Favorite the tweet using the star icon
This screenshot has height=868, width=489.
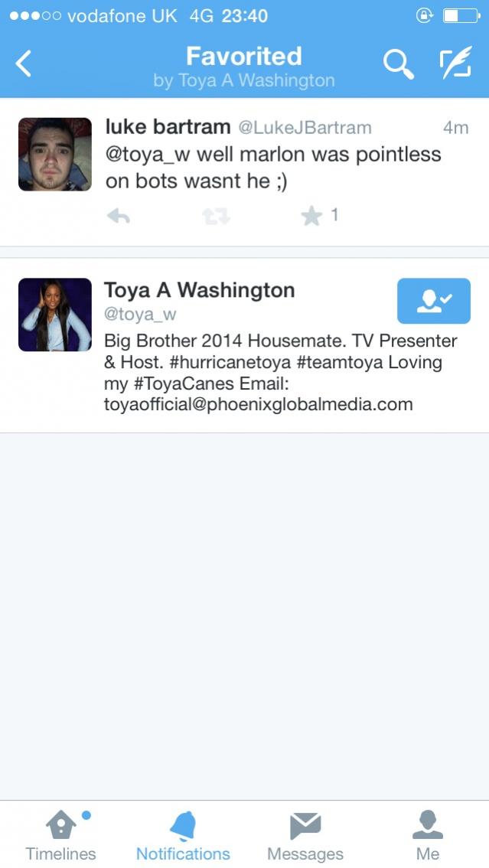[x=312, y=216]
